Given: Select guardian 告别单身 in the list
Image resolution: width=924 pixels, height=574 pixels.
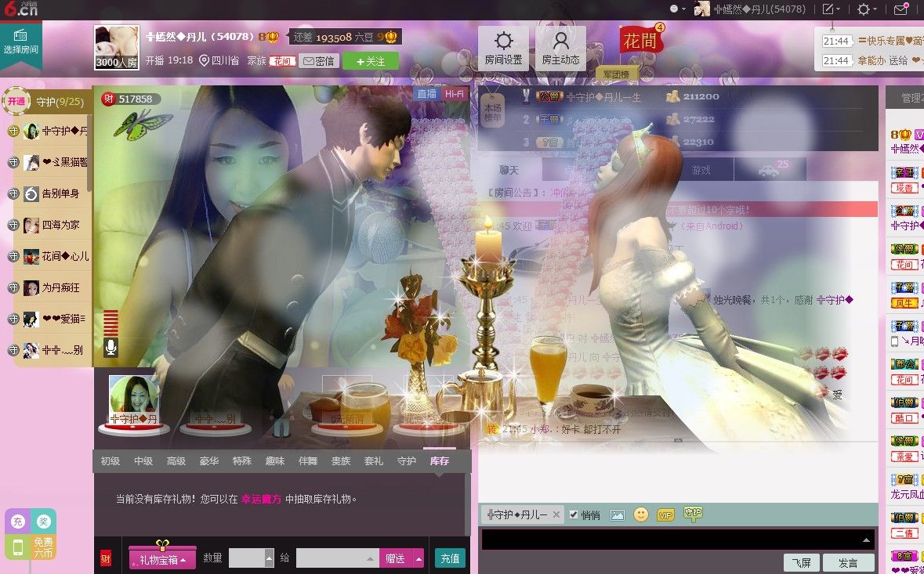Looking at the screenshot, I should pos(53,193).
